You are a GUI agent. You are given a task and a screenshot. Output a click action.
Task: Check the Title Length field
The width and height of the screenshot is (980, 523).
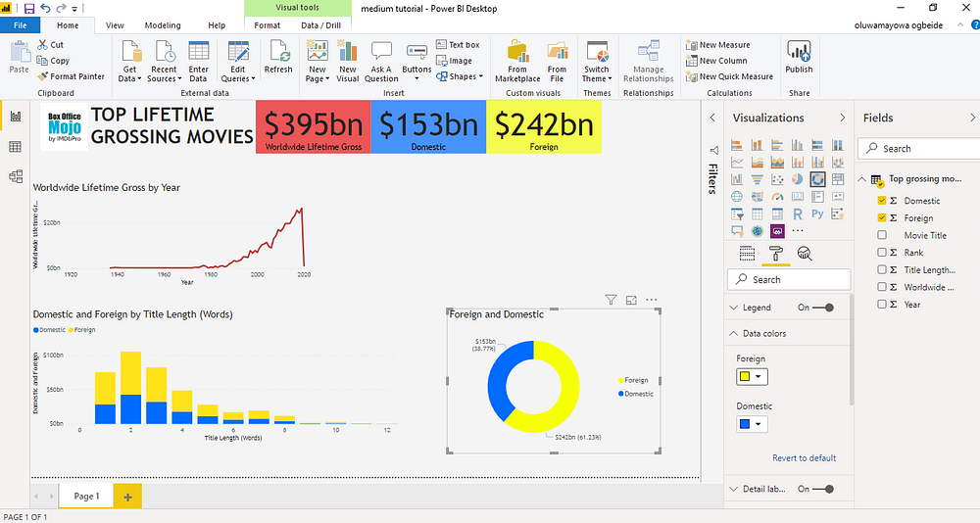pyautogui.click(x=882, y=269)
